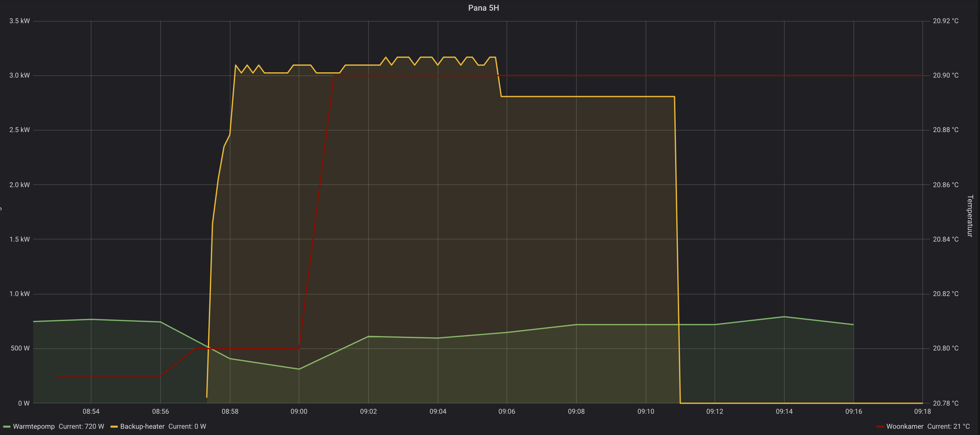
Task: Click the 3.0 kW left axis label
Action: [19, 75]
